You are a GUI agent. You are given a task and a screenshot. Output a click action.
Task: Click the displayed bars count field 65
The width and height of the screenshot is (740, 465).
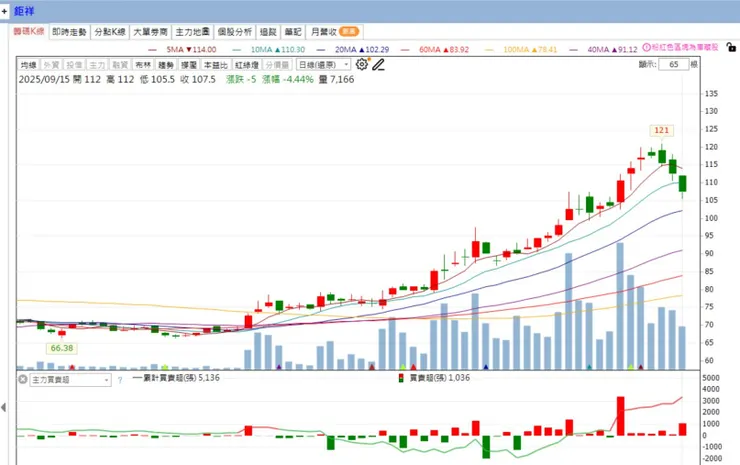point(674,64)
